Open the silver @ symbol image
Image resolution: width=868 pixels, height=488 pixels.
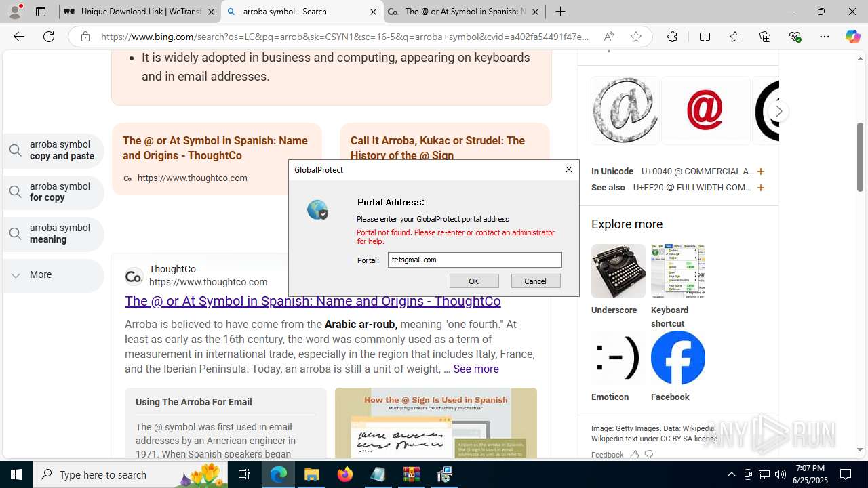point(625,110)
